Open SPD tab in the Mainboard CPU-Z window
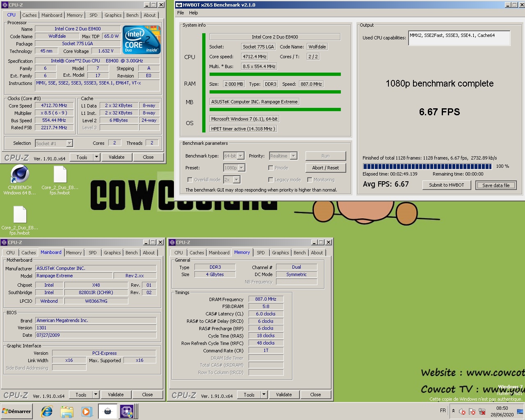The image size is (525, 420). pos(93,253)
